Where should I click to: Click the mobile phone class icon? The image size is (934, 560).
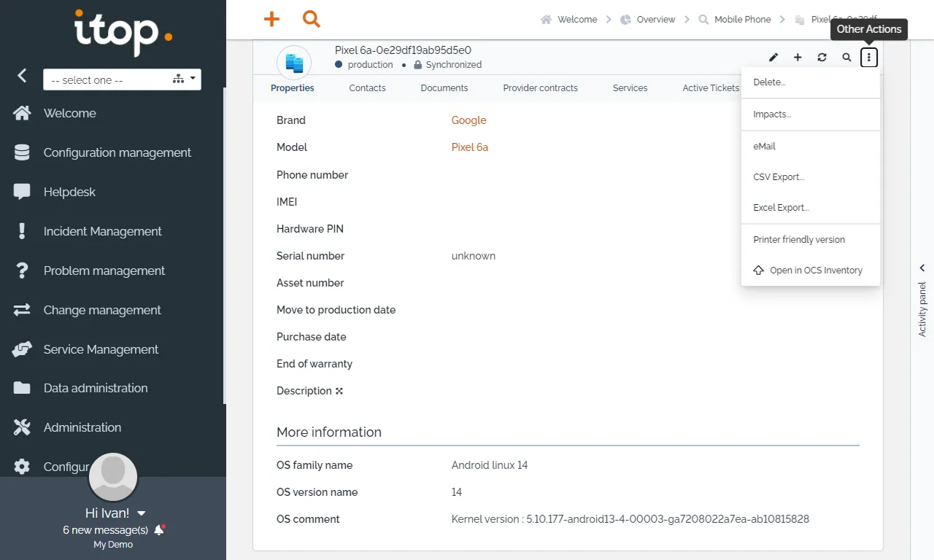(x=294, y=63)
